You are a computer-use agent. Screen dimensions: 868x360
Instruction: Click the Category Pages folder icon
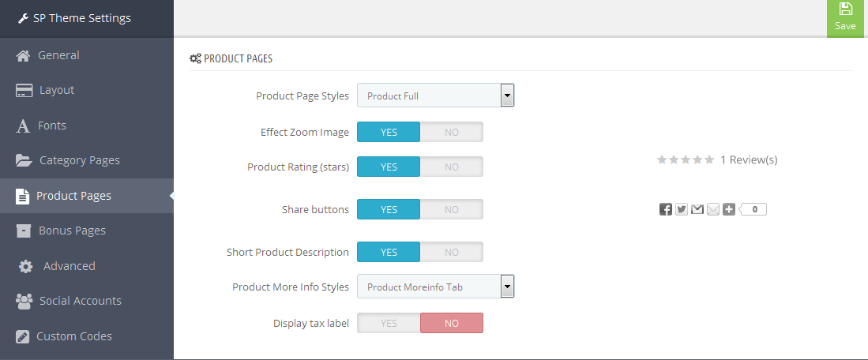point(24,161)
